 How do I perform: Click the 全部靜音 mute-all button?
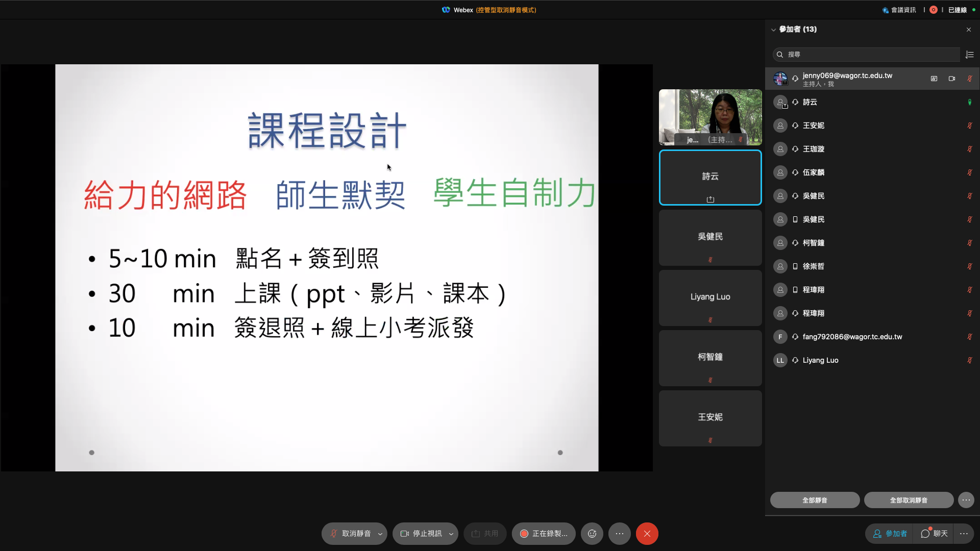[815, 500]
